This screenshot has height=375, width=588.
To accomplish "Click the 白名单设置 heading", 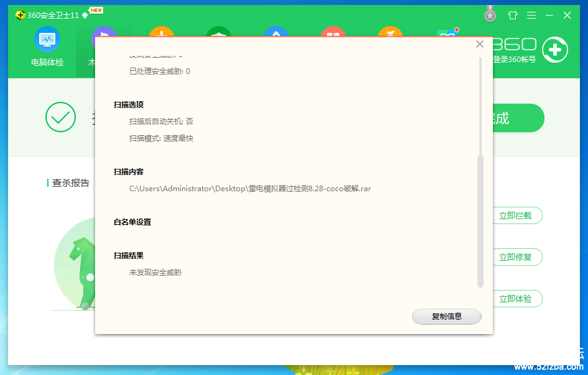I will [132, 222].
